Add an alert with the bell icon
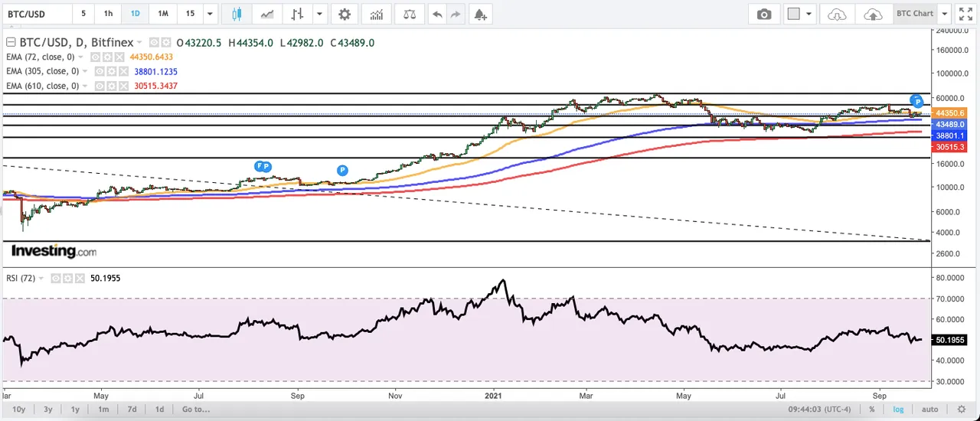 pos(479,14)
